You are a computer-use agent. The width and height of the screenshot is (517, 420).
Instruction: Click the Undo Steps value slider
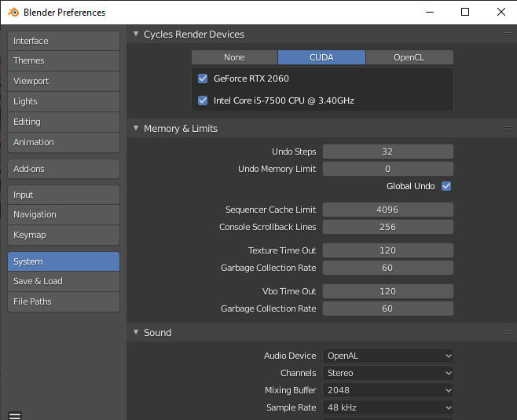tap(388, 152)
